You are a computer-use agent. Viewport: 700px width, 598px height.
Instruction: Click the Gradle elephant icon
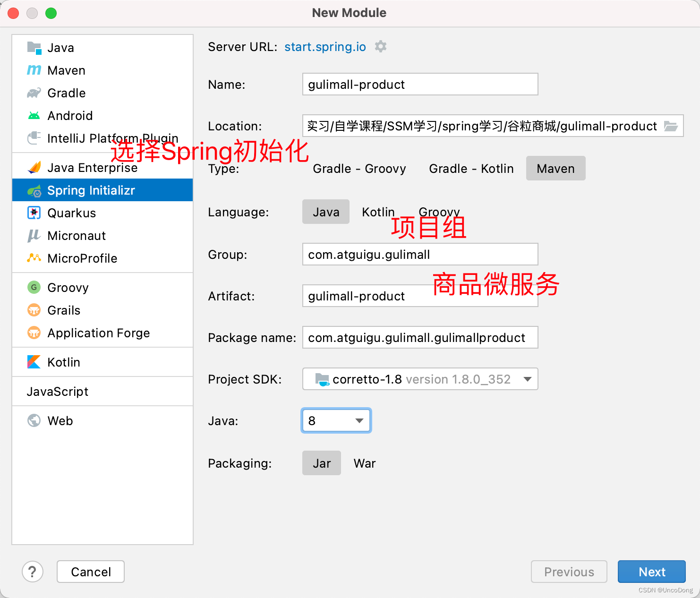coord(34,93)
